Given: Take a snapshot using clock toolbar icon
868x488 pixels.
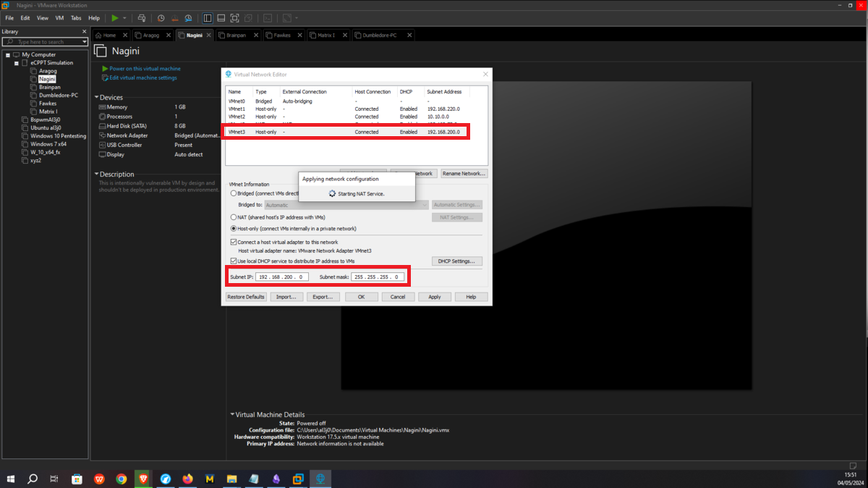Looking at the screenshot, I should coord(161,17).
